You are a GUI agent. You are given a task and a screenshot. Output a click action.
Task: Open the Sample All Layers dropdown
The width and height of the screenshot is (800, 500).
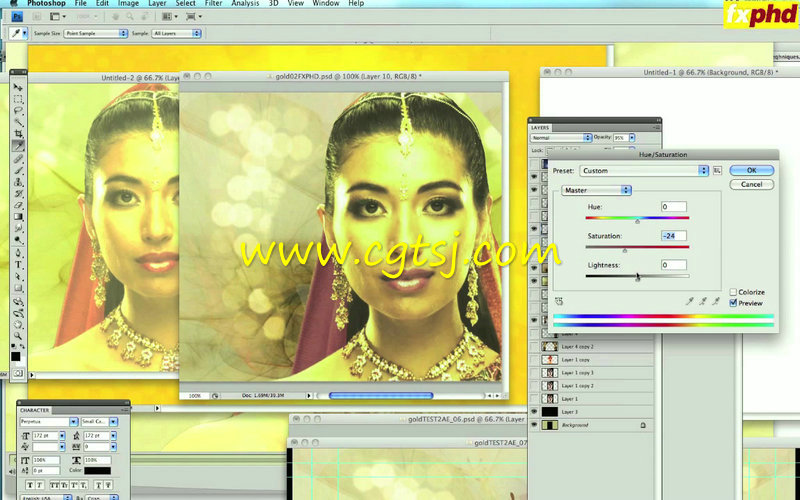coord(177,33)
